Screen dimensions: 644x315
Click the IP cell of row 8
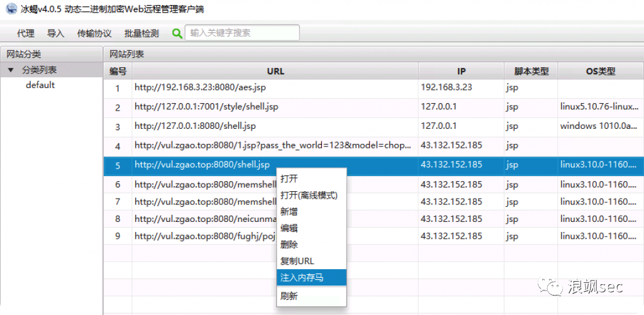pyautogui.click(x=461, y=219)
